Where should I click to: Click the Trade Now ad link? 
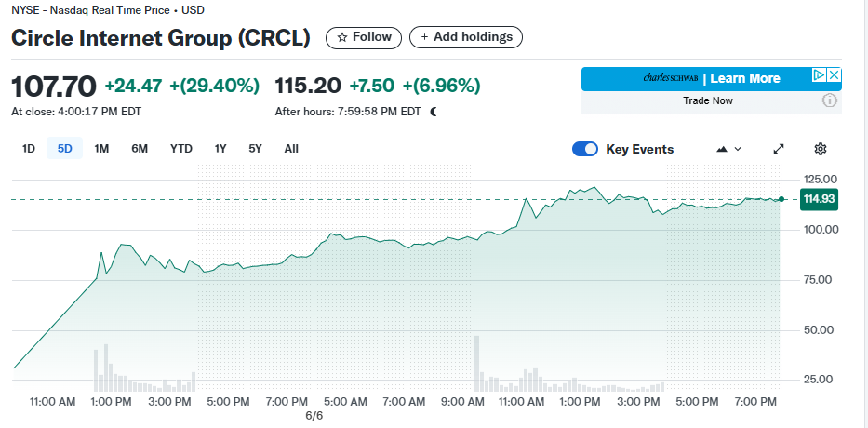pyautogui.click(x=707, y=100)
